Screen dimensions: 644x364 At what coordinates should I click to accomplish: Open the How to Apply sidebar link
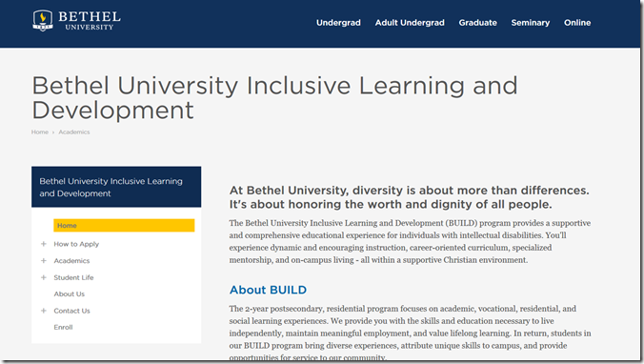[76, 244]
